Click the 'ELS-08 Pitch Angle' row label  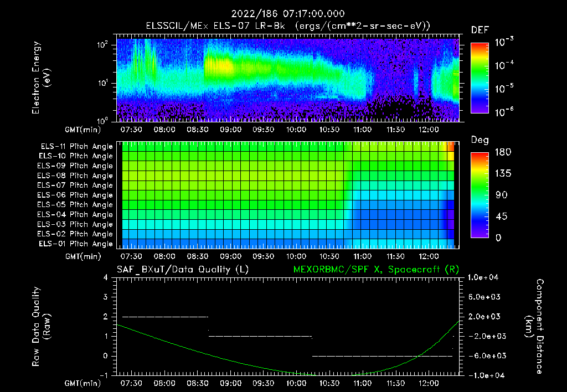75,176
